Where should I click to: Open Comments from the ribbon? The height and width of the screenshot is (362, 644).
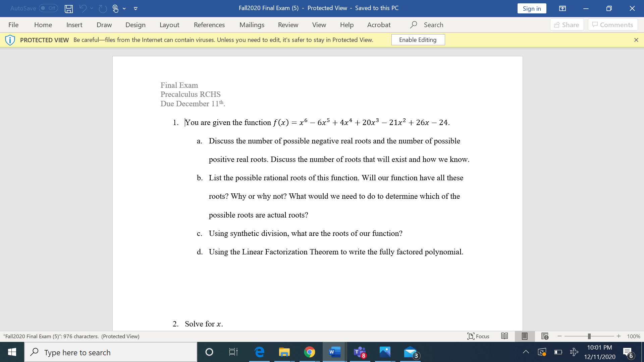click(x=612, y=24)
